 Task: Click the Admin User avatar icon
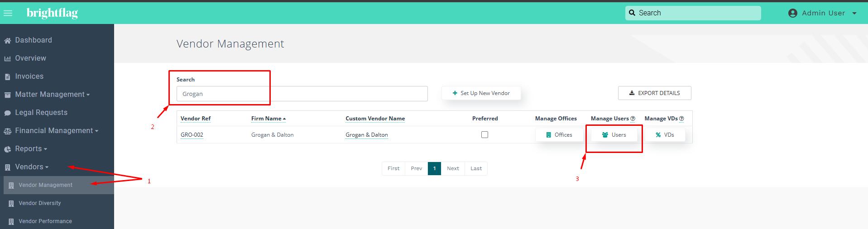click(x=792, y=13)
